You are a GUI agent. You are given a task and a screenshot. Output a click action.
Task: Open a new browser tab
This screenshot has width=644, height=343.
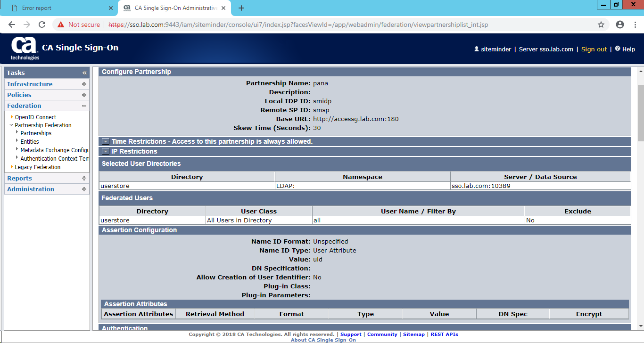pyautogui.click(x=241, y=8)
